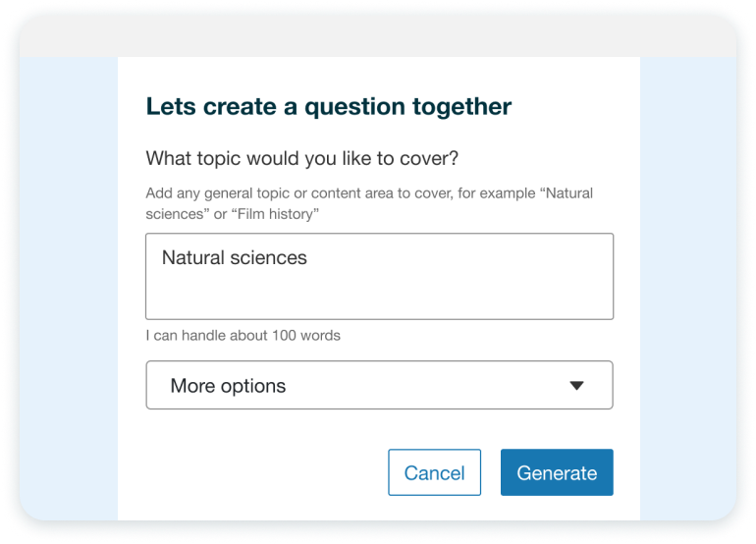Expand the More options dropdown
The image size is (756, 544).
[x=379, y=385]
